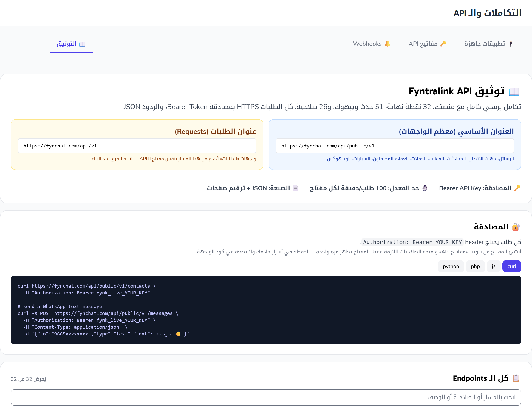Click the base URL https://fynchat.com/api/public/v1

click(395, 146)
